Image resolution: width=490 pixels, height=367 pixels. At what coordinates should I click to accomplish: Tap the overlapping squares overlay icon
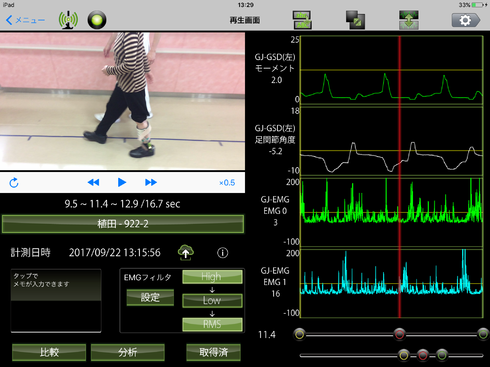355,20
